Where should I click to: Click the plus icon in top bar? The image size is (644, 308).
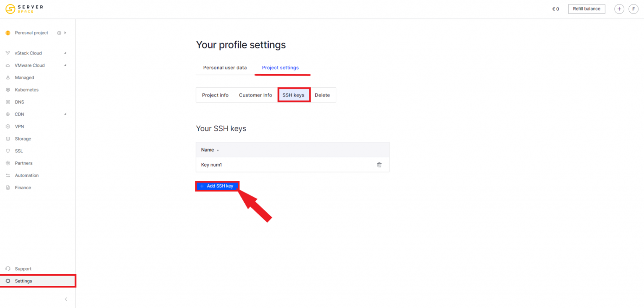pos(619,9)
